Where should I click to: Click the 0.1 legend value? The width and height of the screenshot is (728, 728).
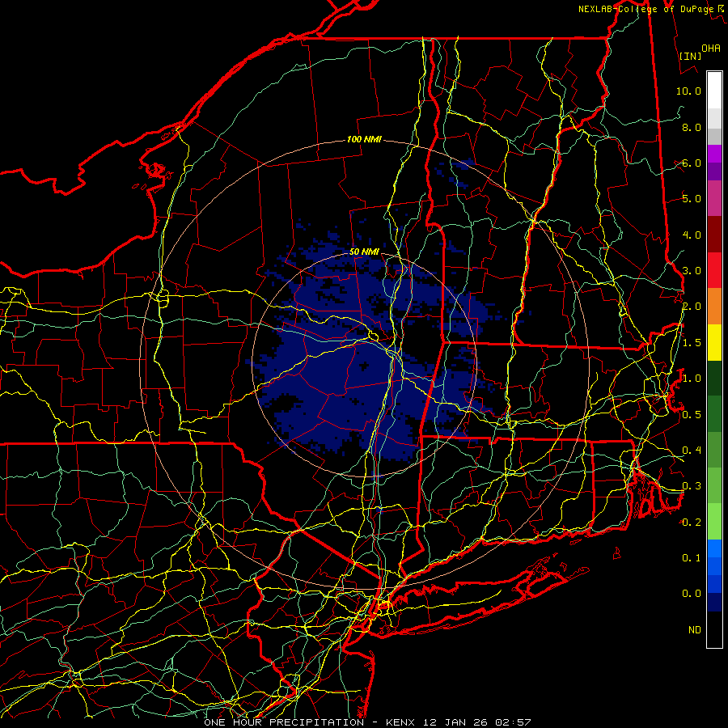(x=692, y=557)
